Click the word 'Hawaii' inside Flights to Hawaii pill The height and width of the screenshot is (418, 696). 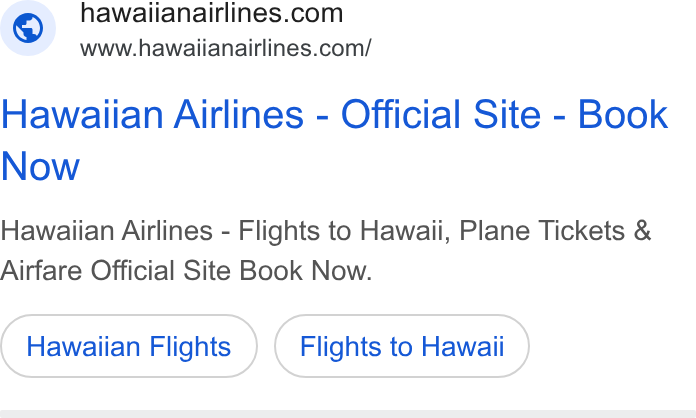pos(463,346)
